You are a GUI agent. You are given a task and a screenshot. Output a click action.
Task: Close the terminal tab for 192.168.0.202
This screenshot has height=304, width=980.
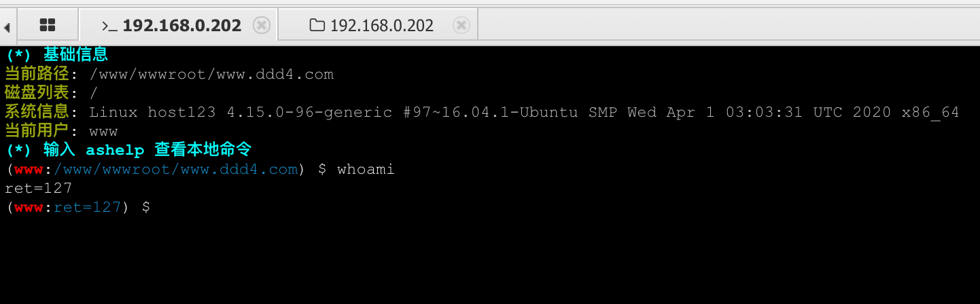pyautogui.click(x=261, y=26)
